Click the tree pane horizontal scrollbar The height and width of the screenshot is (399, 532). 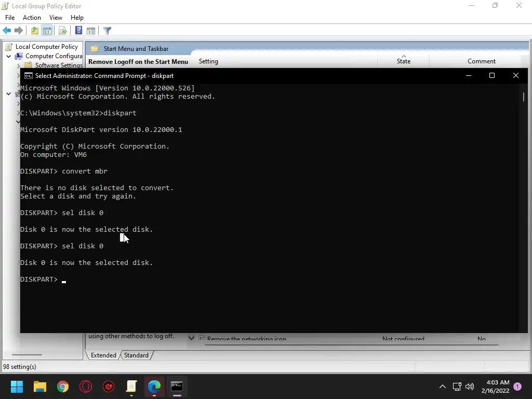coord(27,355)
